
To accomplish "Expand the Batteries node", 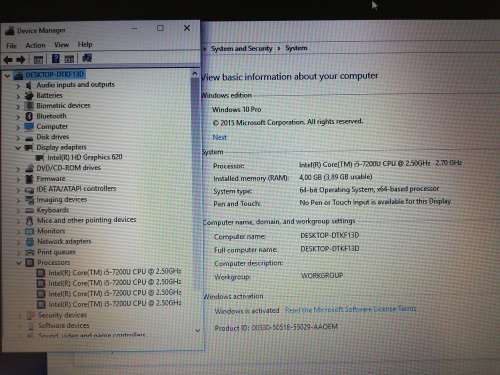I will tap(18, 96).
